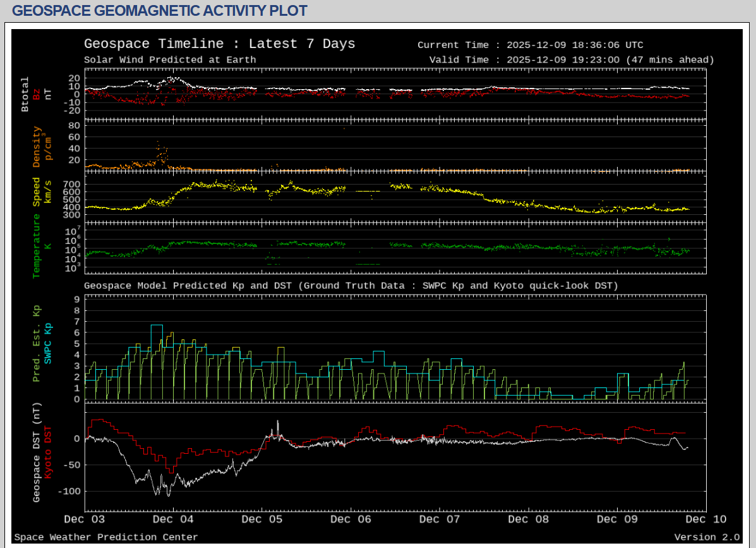Image resolution: width=756 pixels, height=548 pixels.
Task: Click the Dec 10 date label
Action: coord(705,520)
